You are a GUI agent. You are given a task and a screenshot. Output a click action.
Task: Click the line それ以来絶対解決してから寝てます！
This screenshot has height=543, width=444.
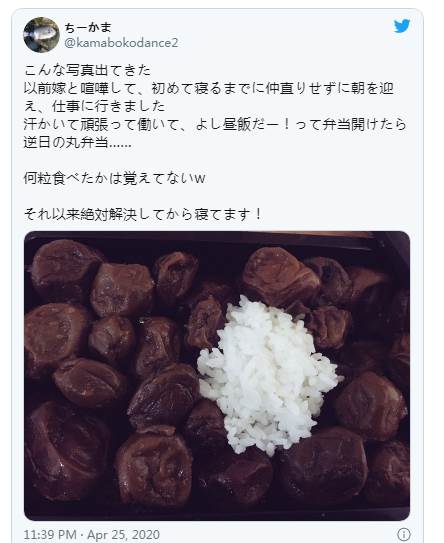[144, 214]
